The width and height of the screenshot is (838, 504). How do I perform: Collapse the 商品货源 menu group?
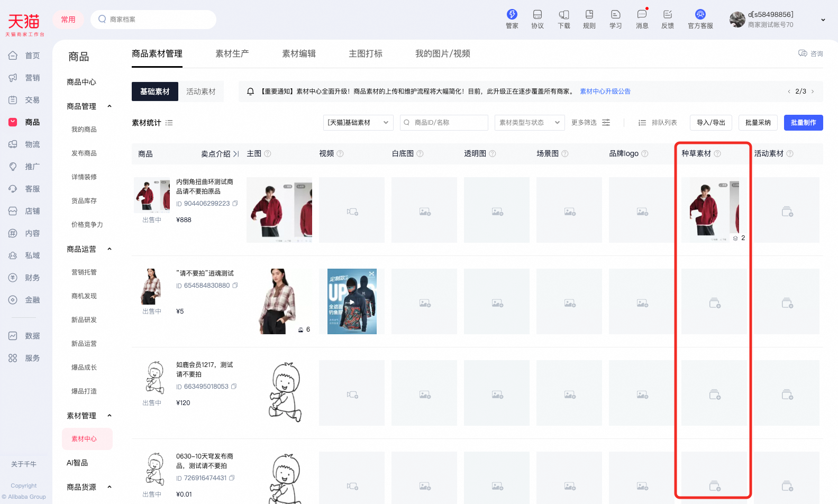pos(110,487)
